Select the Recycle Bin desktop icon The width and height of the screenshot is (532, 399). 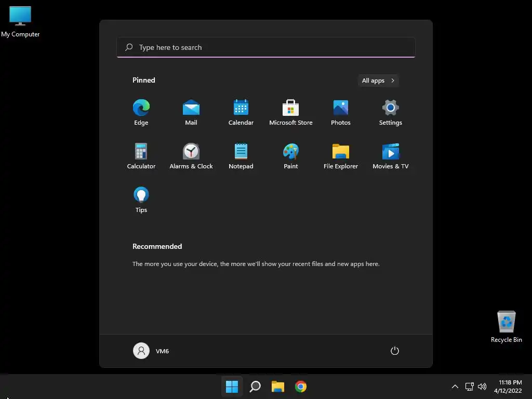[x=506, y=327]
